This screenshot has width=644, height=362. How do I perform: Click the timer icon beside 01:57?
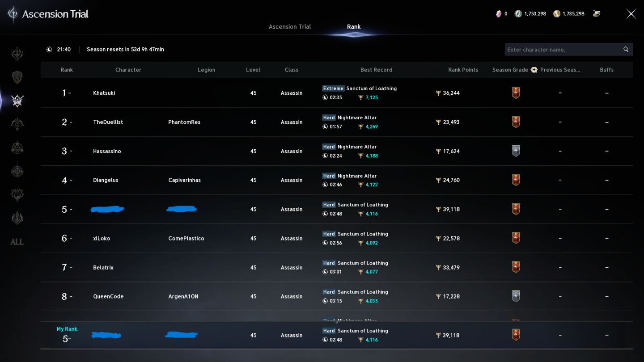pyautogui.click(x=325, y=126)
